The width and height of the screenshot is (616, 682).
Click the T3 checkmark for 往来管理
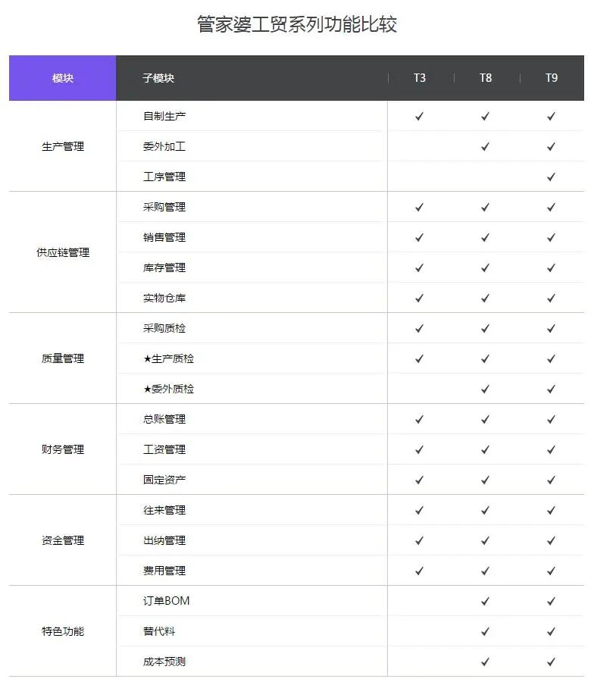419,510
